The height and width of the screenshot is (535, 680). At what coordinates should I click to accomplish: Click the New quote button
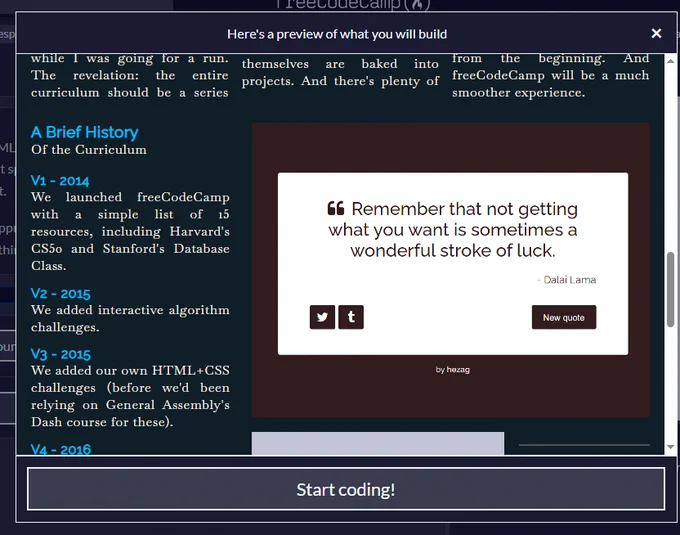564,317
